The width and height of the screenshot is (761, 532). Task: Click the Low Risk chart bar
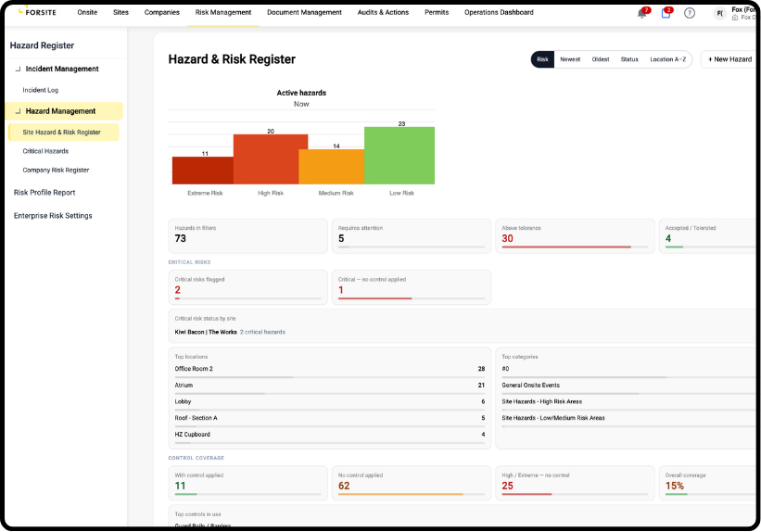400,156
